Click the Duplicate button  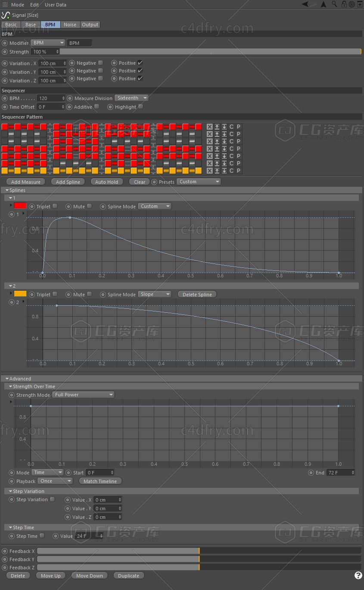128,576
